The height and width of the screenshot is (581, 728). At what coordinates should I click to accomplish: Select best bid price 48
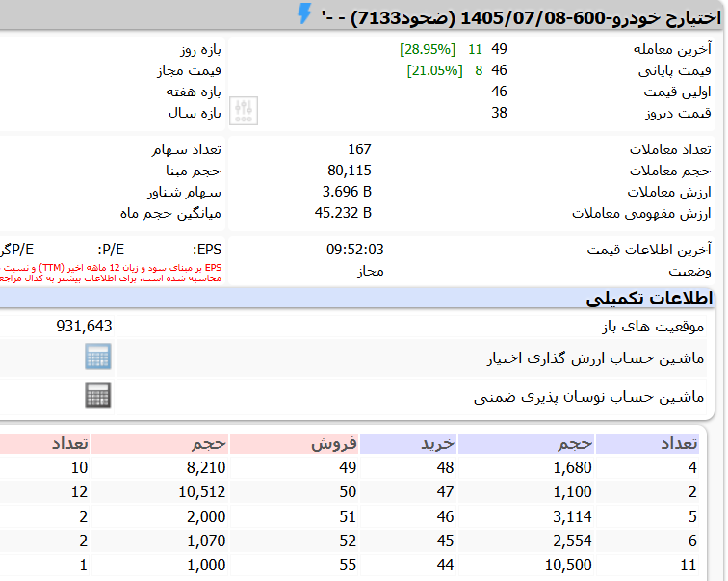445,467
